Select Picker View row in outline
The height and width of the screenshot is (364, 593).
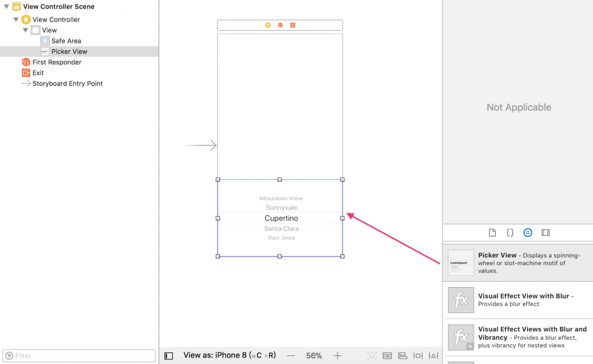tap(79, 52)
